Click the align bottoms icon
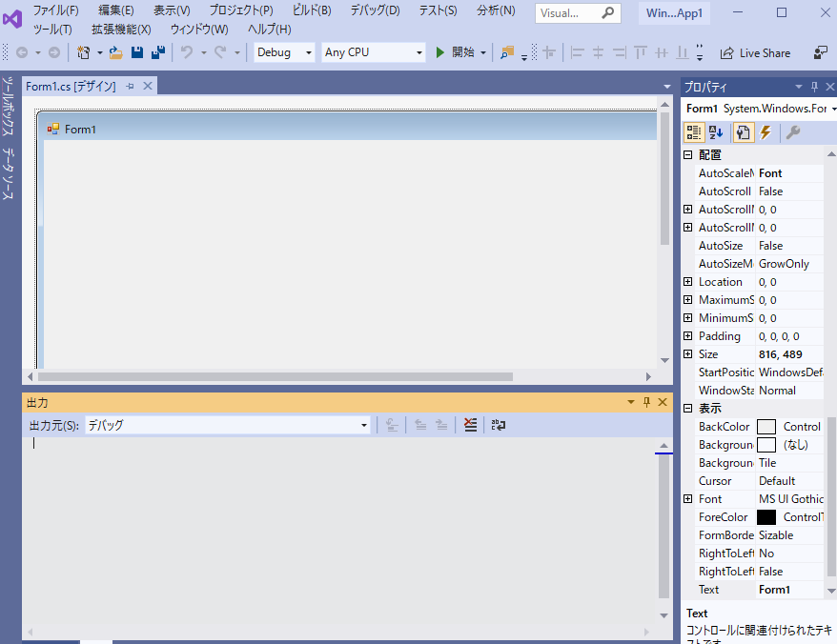The height and width of the screenshot is (644, 837). click(x=683, y=52)
